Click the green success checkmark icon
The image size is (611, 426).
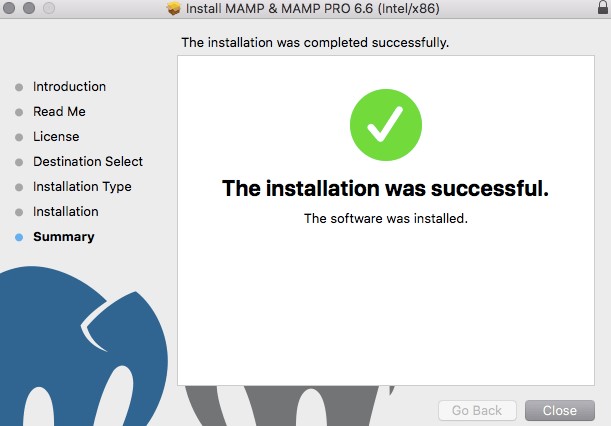386,125
